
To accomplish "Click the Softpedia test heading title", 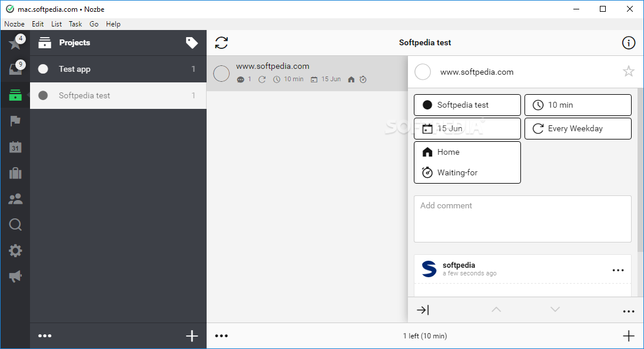I will point(425,42).
